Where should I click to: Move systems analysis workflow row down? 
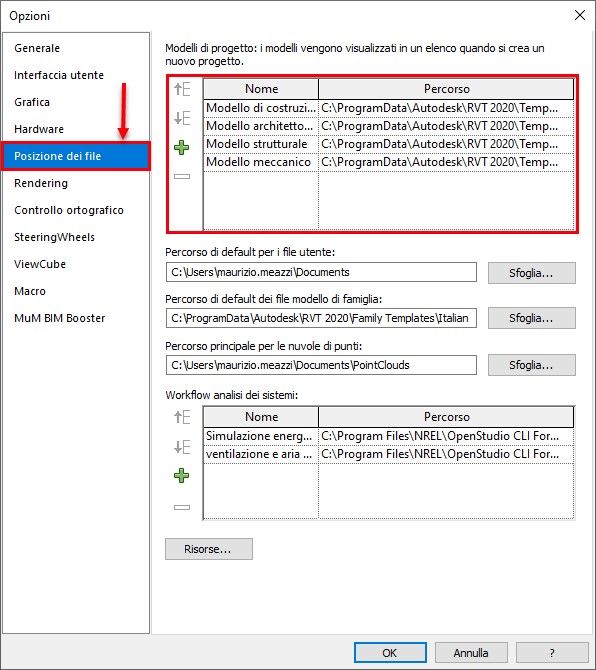tap(182, 447)
